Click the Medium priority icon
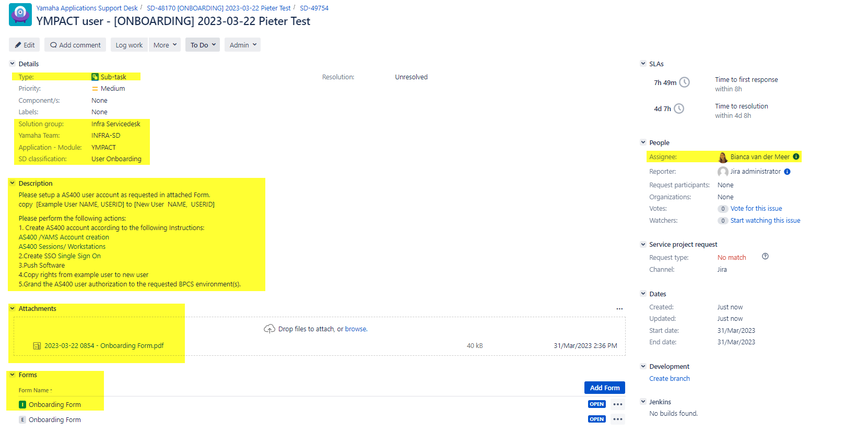Viewport: 868px width, 433px height. (x=95, y=89)
